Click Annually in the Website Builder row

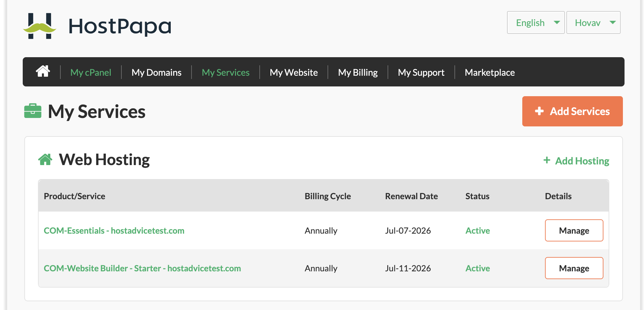321,268
